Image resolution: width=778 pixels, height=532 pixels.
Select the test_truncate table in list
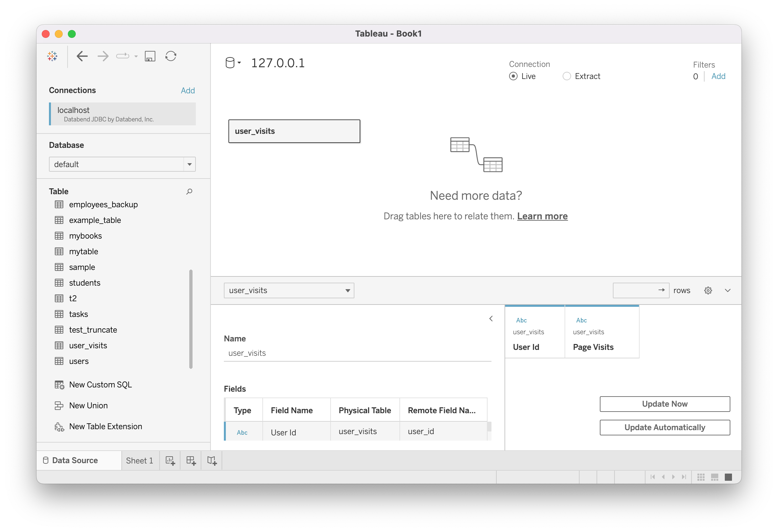pyautogui.click(x=93, y=330)
